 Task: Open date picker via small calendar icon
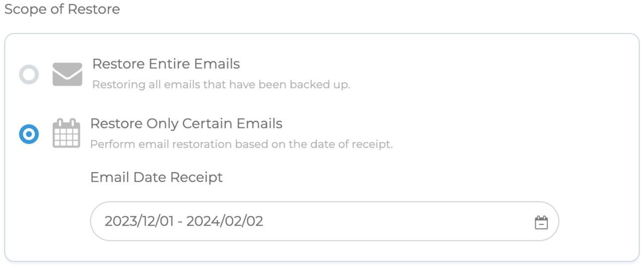(541, 222)
